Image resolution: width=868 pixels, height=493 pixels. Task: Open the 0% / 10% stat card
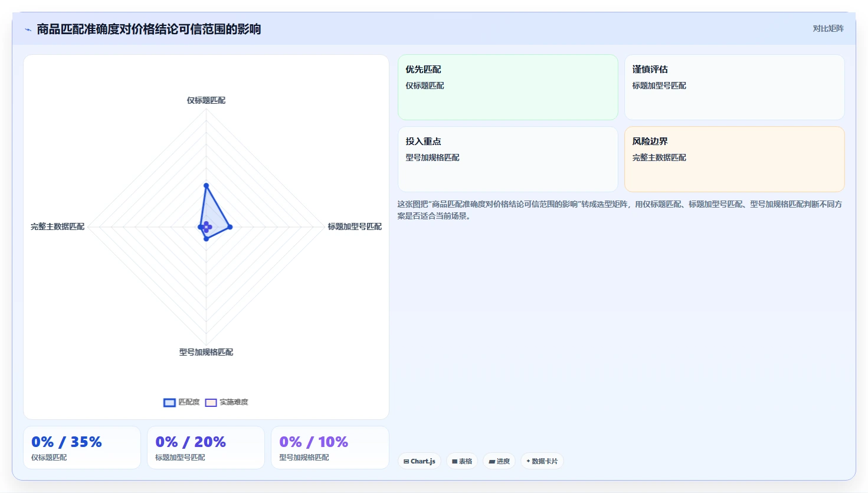(x=330, y=448)
